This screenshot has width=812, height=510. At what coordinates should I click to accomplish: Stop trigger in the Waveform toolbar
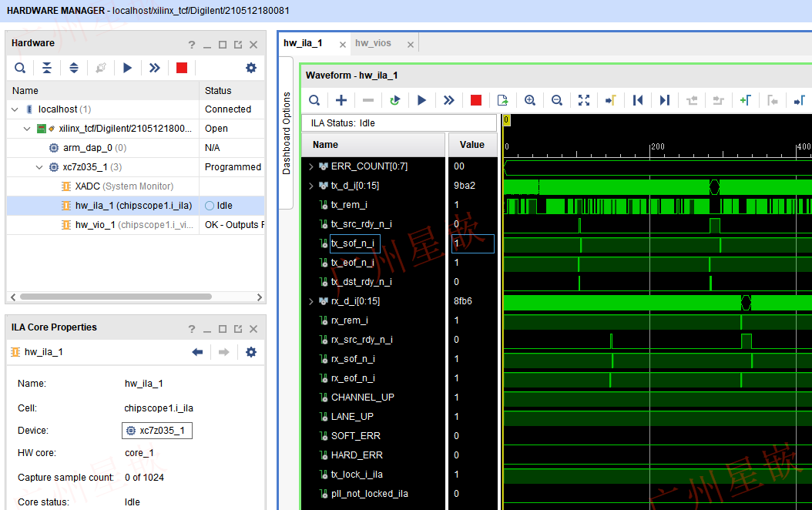click(476, 100)
